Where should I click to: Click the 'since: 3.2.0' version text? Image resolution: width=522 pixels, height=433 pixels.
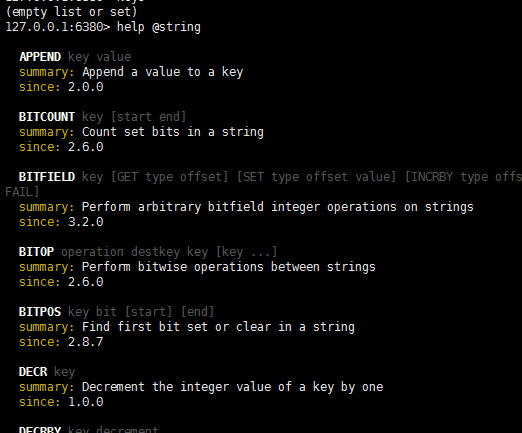pyautogui.click(x=61, y=222)
